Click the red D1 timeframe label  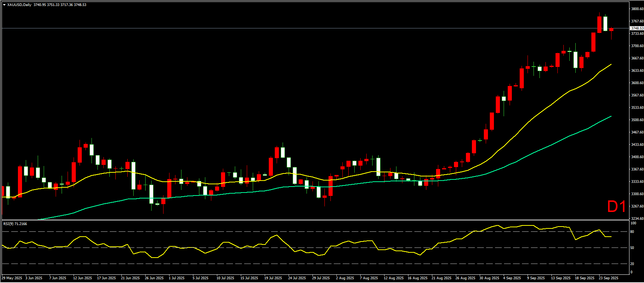616,207
